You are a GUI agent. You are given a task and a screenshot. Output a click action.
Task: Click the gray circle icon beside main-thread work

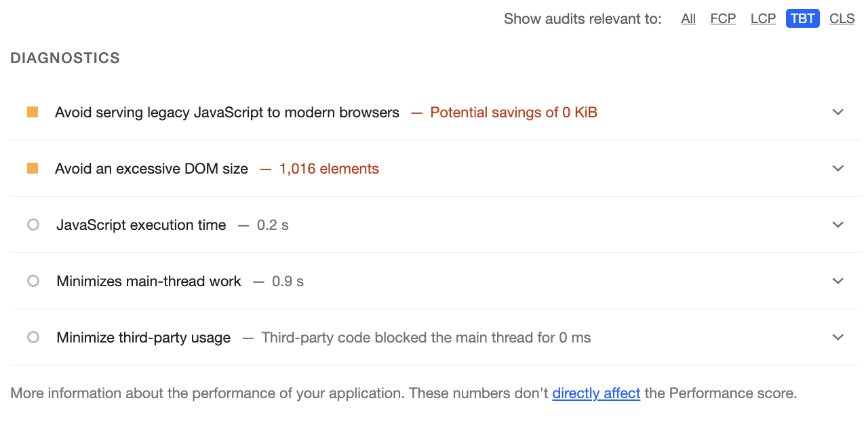point(33,281)
